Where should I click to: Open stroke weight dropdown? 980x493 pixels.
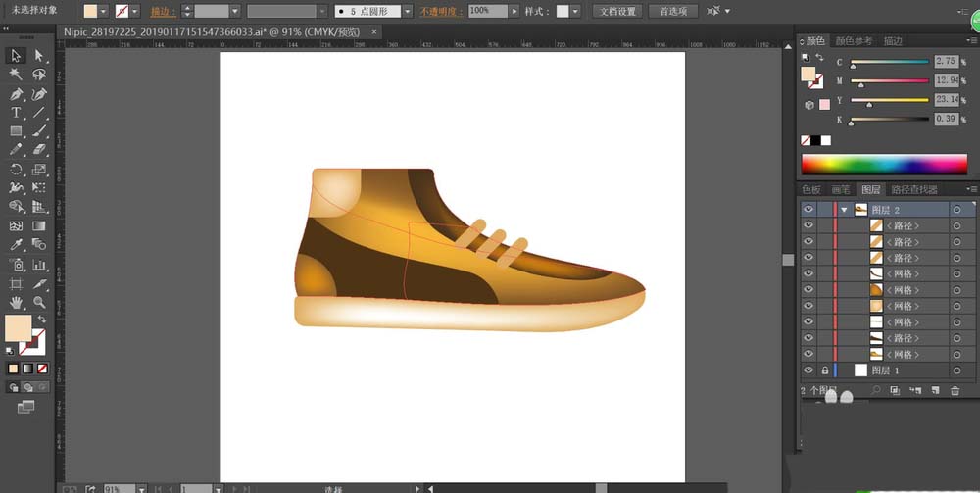coord(234,11)
